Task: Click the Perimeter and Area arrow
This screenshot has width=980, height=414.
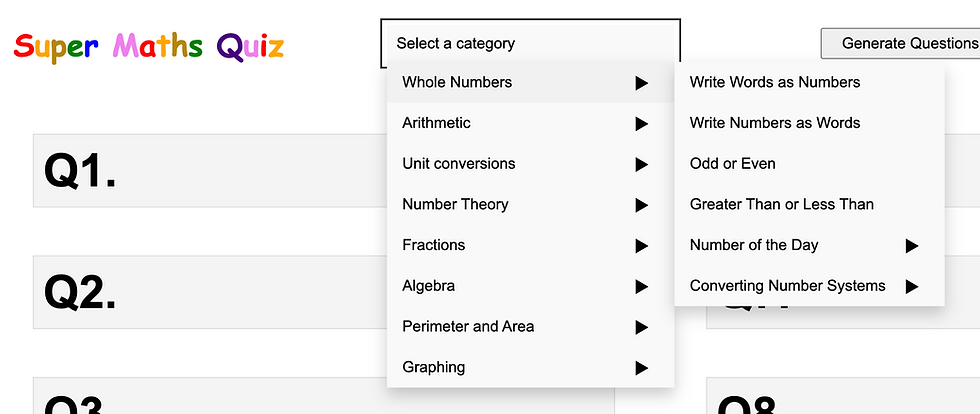Action: (x=641, y=327)
